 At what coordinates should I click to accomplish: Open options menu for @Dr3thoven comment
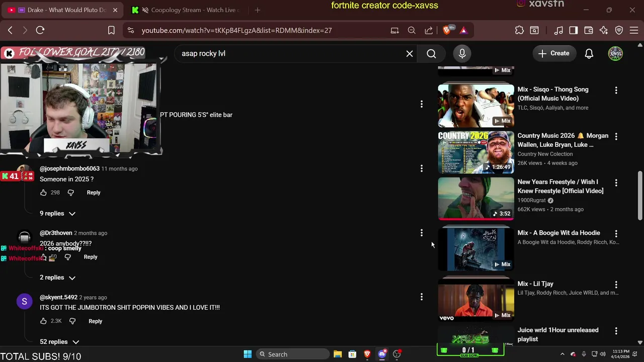pos(422,233)
